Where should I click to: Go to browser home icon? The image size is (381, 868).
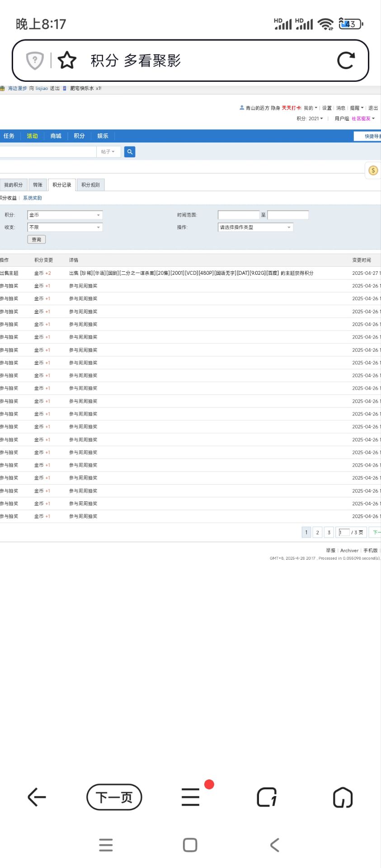click(343, 797)
